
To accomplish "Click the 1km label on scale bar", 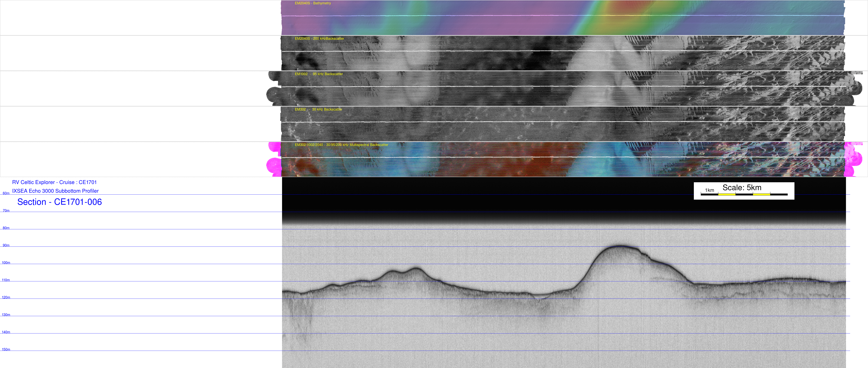I will pyautogui.click(x=709, y=190).
